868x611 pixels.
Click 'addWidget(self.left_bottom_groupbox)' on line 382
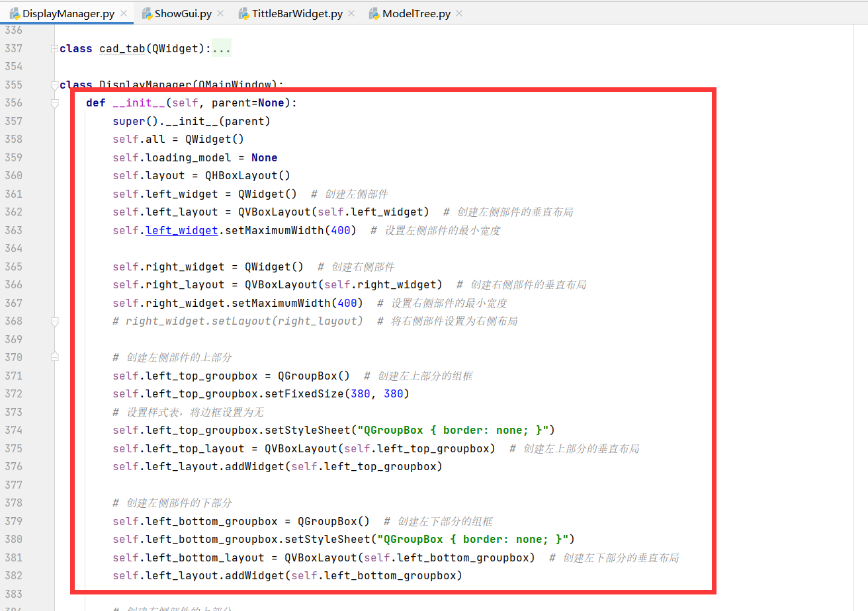point(344,575)
